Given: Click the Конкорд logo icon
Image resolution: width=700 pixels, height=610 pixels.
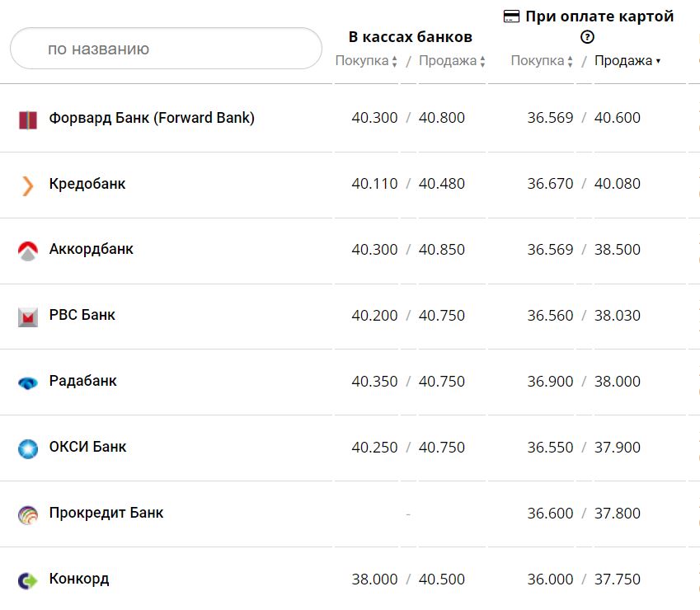Looking at the screenshot, I should 28,581.
